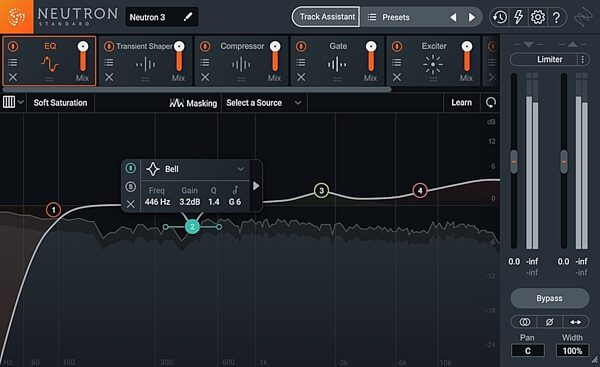Remove the EQ module with X
This screenshot has height=367, width=600.
[x=13, y=78]
